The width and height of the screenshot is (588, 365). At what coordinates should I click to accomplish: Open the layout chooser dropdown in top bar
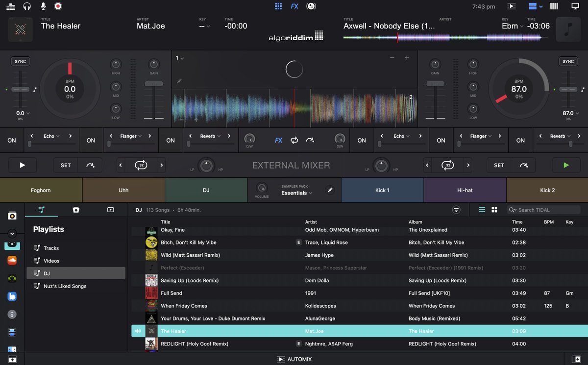[x=536, y=6]
